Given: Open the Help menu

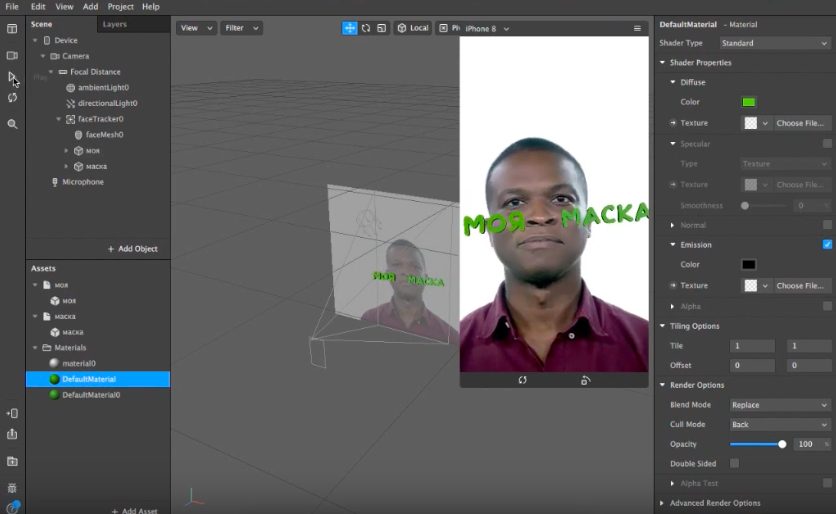Looking at the screenshot, I should [x=151, y=6].
